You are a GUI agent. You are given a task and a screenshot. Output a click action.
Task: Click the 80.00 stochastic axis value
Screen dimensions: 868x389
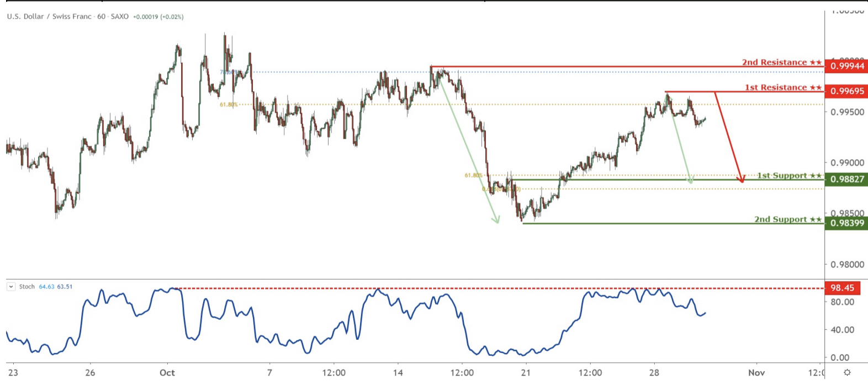click(843, 302)
